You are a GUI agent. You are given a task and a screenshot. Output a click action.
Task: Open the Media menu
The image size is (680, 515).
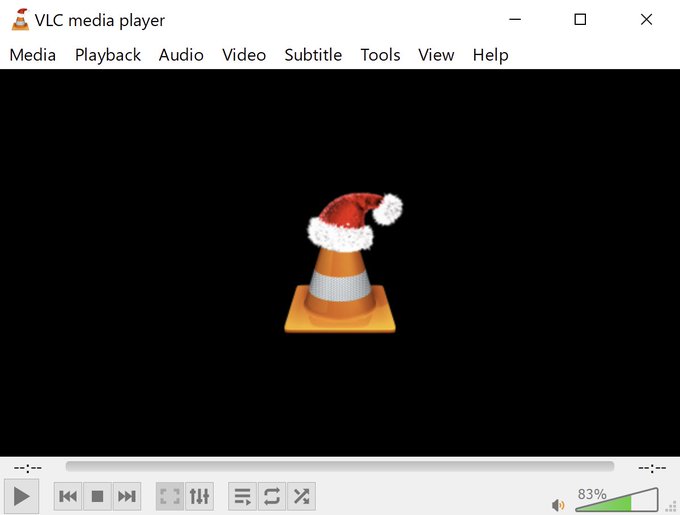click(x=33, y=55)
